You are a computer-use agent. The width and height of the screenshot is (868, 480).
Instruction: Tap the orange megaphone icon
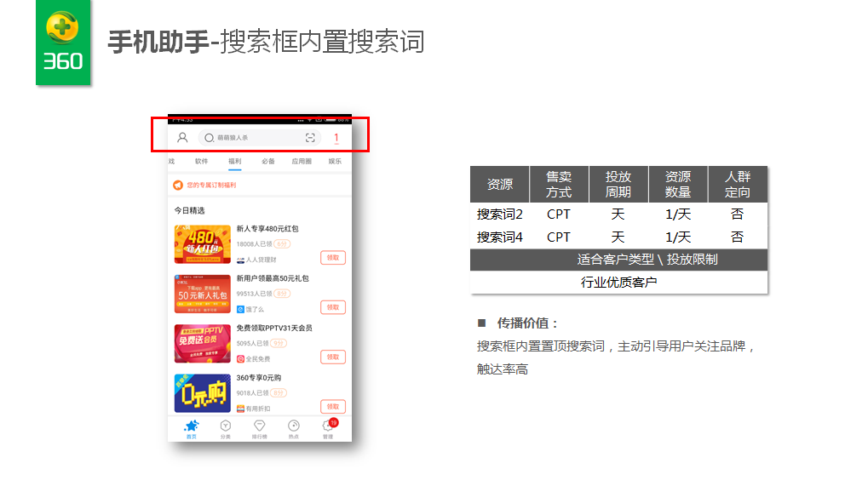(x=178, y=186)
